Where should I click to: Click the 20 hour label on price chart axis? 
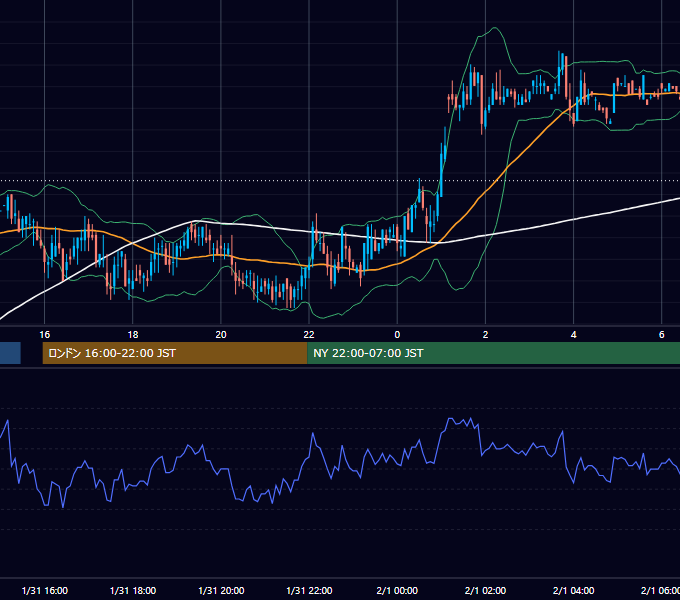point(221,335)
